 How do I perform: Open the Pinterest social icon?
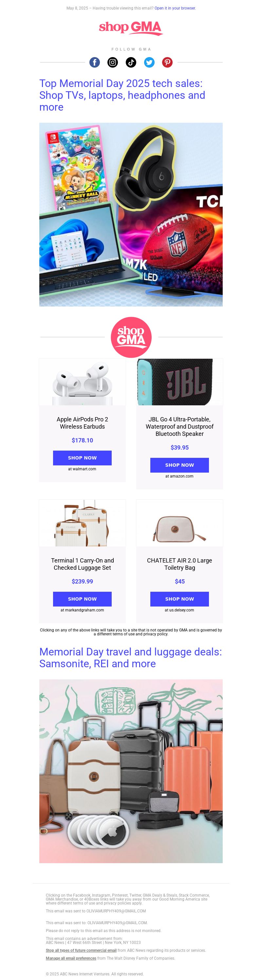167,62
